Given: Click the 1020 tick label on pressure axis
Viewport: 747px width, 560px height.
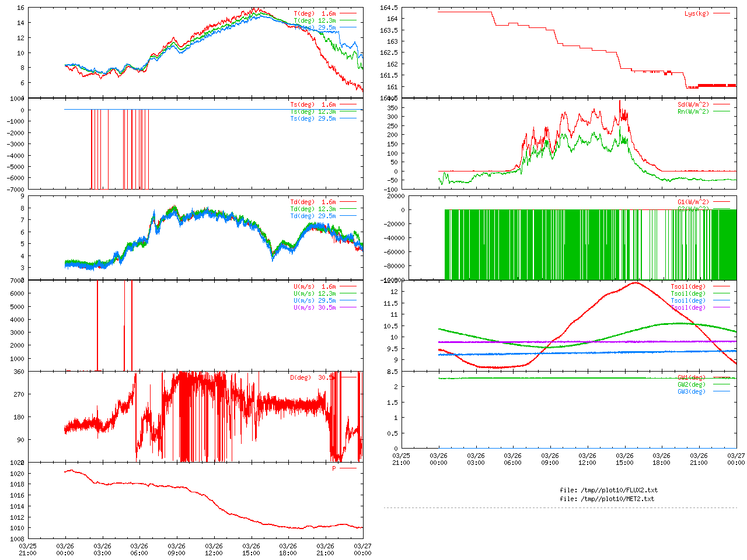Looking at the screenshot, I should pyautogui.click(x=18, y=474).
